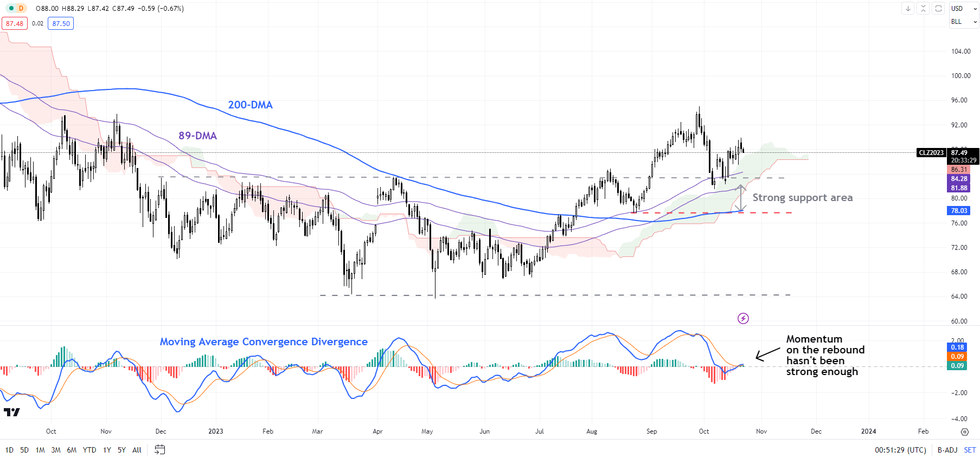Viewport: 980px width, 458px height.
Task: Click the pink 86.31 price label
Action: (959, 170)
